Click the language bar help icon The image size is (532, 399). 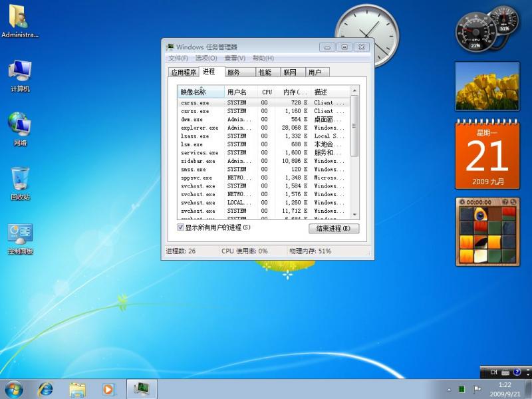coord(517,372)
